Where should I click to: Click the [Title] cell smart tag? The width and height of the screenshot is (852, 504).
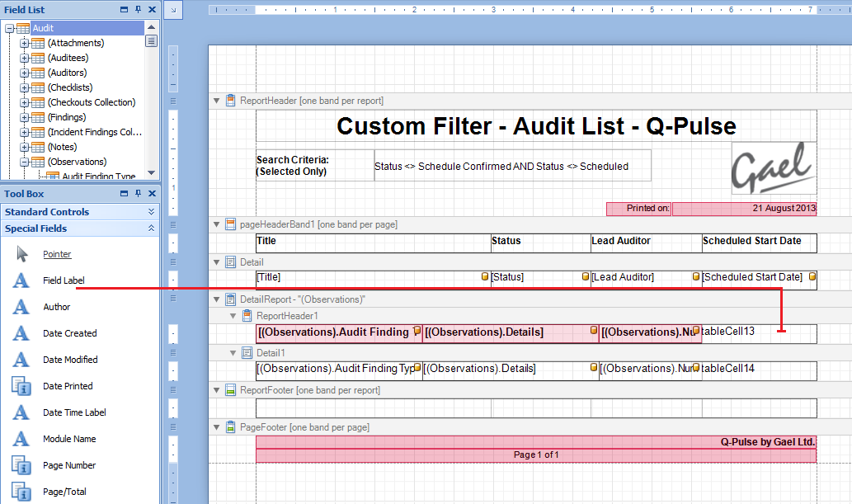485,276
